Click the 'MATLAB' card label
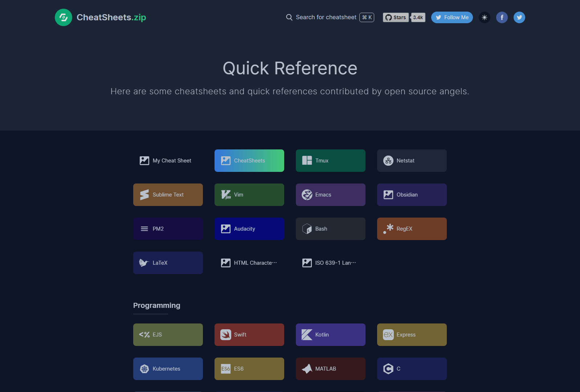580x392 pixels. click(326, 369)
